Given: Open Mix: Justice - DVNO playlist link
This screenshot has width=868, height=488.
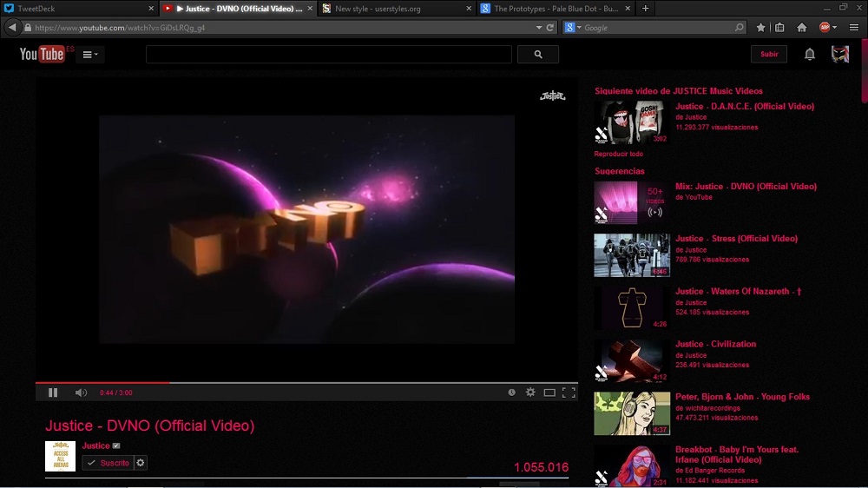Looking at the screenshot, I should point(746,186).
